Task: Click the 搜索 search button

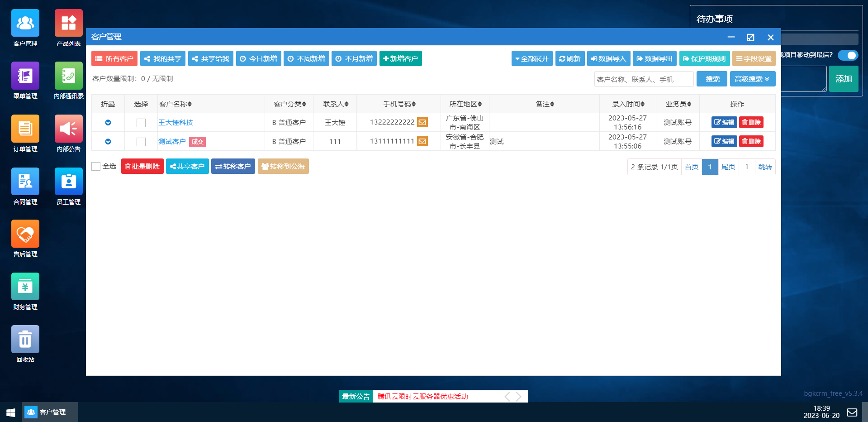Action: (x=712, y=79)
